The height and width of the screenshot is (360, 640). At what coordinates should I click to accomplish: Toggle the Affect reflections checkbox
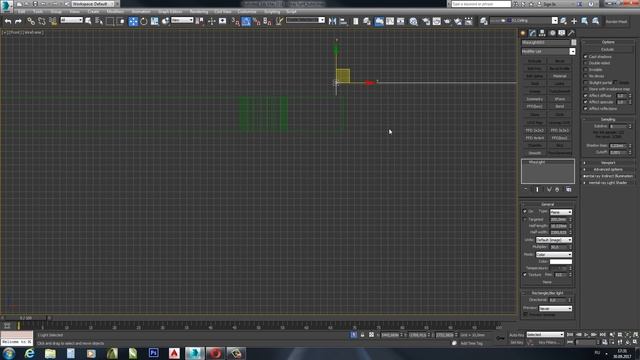pyautogui.click(x=586, y=109)
